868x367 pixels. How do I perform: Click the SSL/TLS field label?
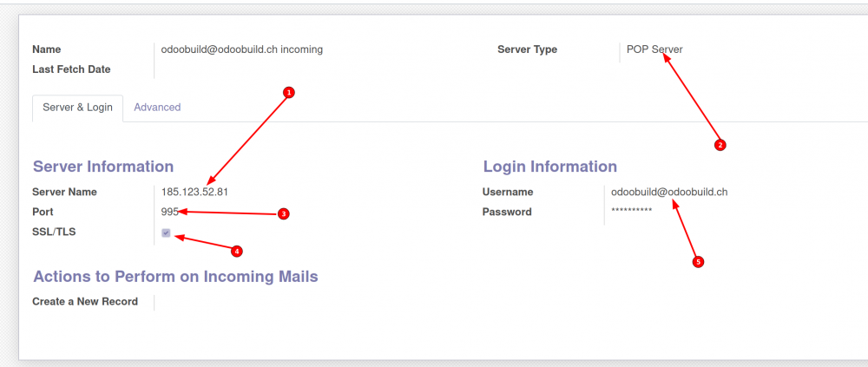(x=57, y=232)
